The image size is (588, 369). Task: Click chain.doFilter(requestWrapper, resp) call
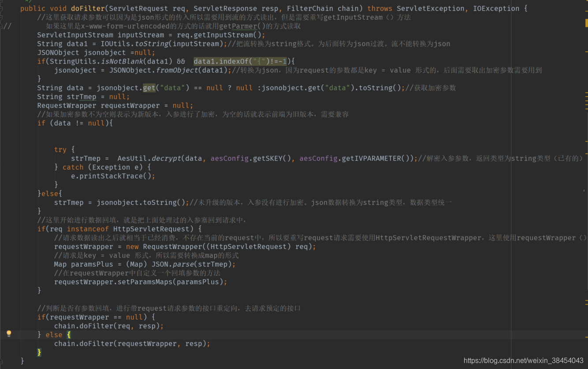point(132,343)
